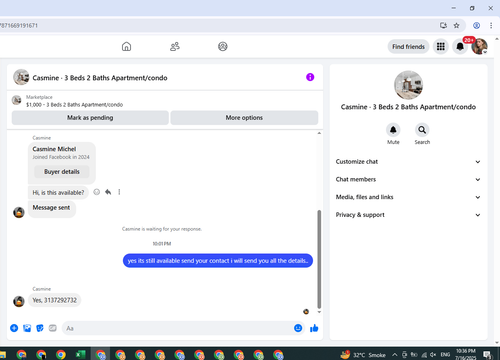Viewport: 500px width, 360px height.
Task: Choose a sticker via sticker icon
Action: [x=40, y=328]
